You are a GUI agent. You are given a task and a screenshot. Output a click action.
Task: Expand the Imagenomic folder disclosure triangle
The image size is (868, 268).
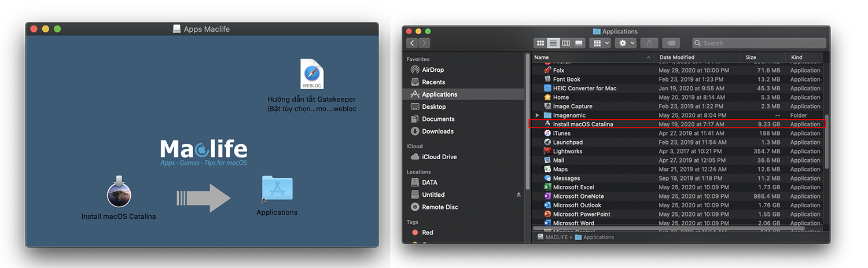[x=538, y=115]
